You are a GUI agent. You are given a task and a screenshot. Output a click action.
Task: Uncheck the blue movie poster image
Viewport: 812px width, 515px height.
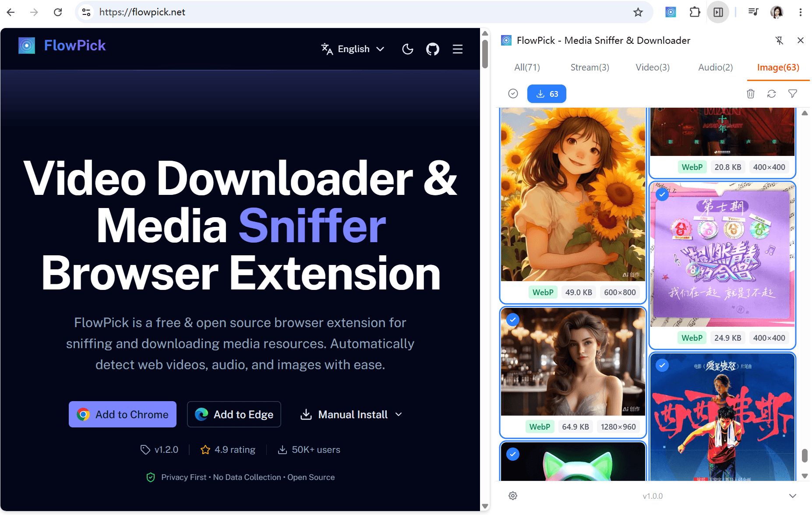pyautogui.click(x=662, y=365)
